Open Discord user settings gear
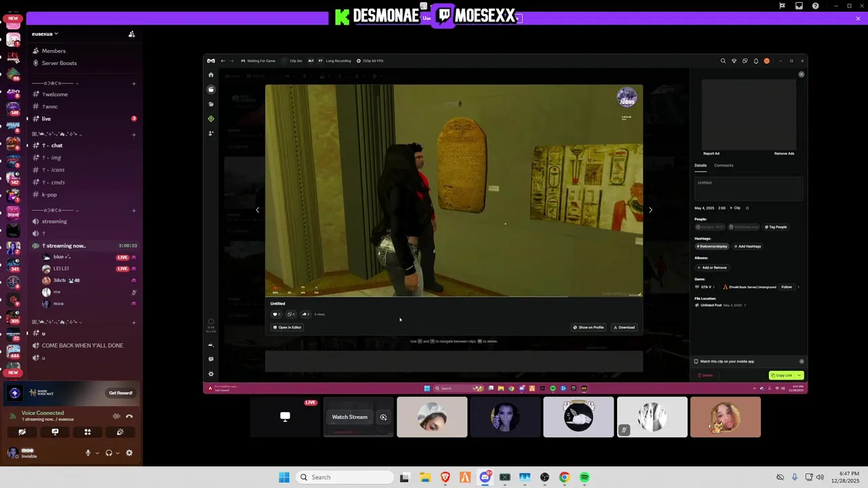This screenshot has width=868, height=488. (129, 453)
